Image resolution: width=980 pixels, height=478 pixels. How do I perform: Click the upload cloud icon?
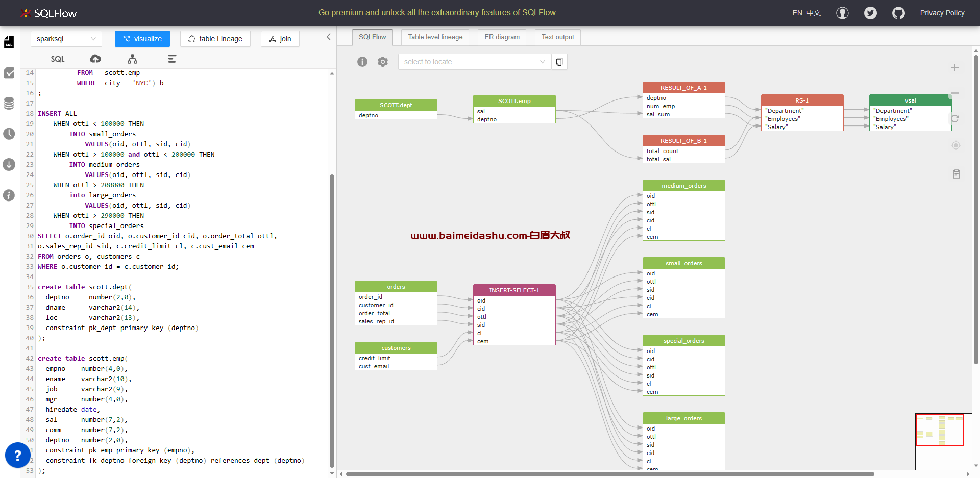tap(95, 59)
